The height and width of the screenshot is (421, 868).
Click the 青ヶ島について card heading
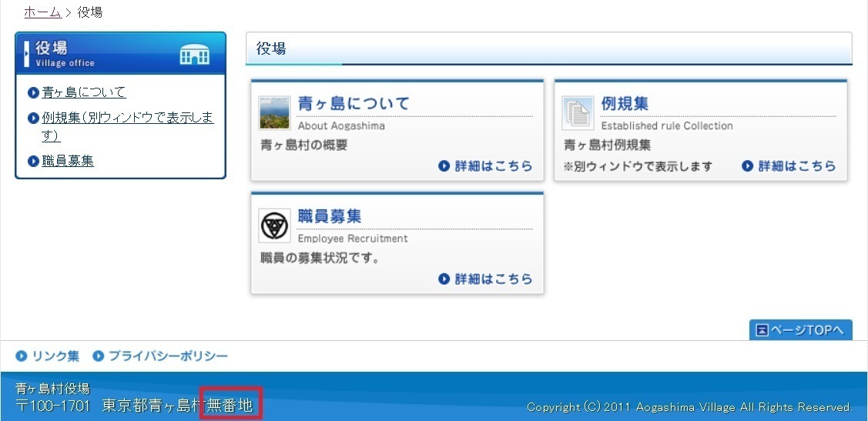pos(354,103)
